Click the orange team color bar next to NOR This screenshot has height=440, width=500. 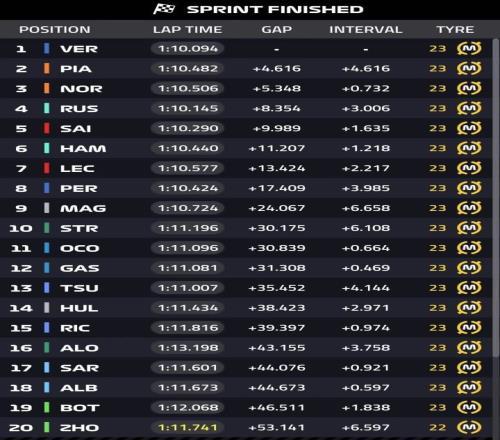47,88
